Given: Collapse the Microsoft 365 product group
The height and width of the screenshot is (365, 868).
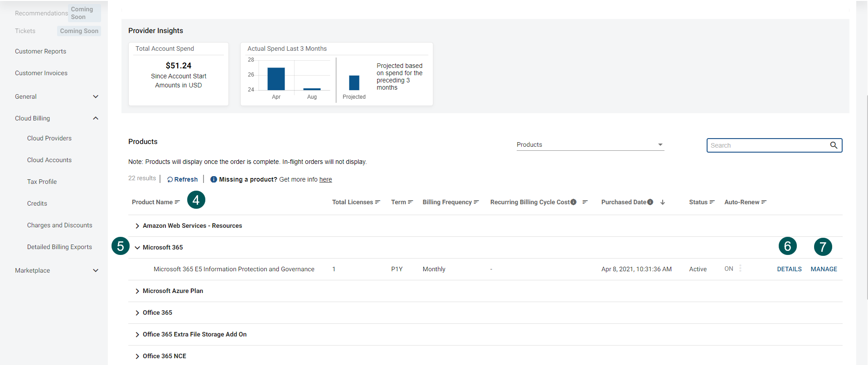Looking at the screenshot, I should pyautogui.click(x=137, y=248).
